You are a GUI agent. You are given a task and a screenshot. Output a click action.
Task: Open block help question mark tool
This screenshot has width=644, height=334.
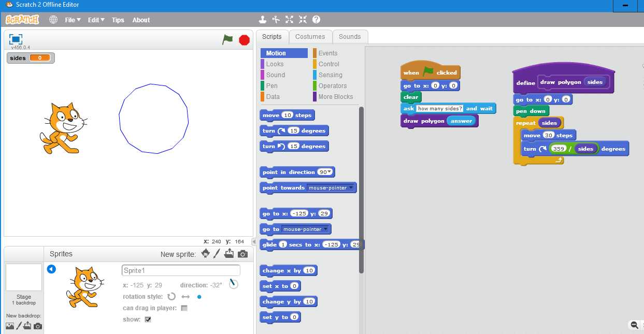point(316,20)
